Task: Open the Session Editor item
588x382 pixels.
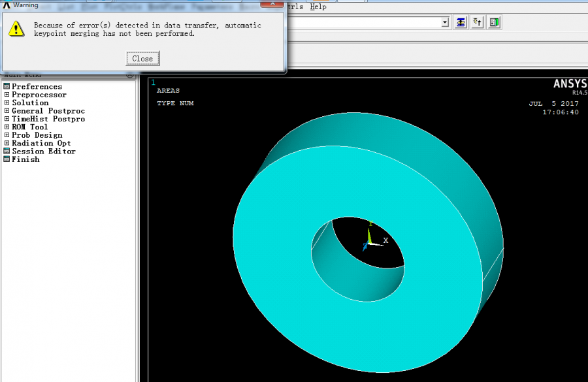Action: 43,151
